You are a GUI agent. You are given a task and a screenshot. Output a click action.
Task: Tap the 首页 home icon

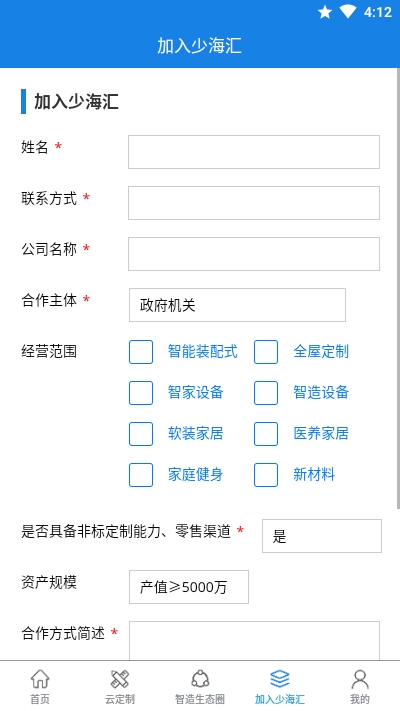click(40, 679)
